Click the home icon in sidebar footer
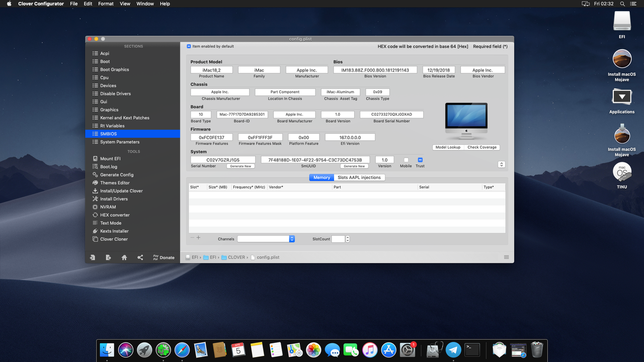This screenshot has height=362, width=644. pos(124,257)
